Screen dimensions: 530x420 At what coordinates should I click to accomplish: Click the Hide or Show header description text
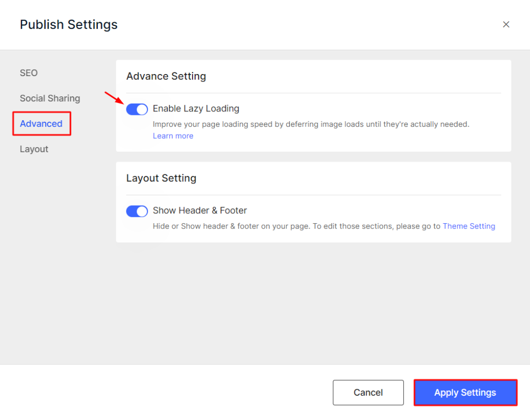pyautogui.click(x=296, y=226)
